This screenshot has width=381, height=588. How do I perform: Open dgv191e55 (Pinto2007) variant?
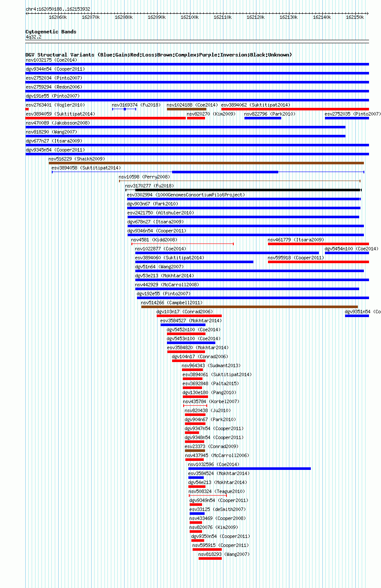(x=52, y=96)
